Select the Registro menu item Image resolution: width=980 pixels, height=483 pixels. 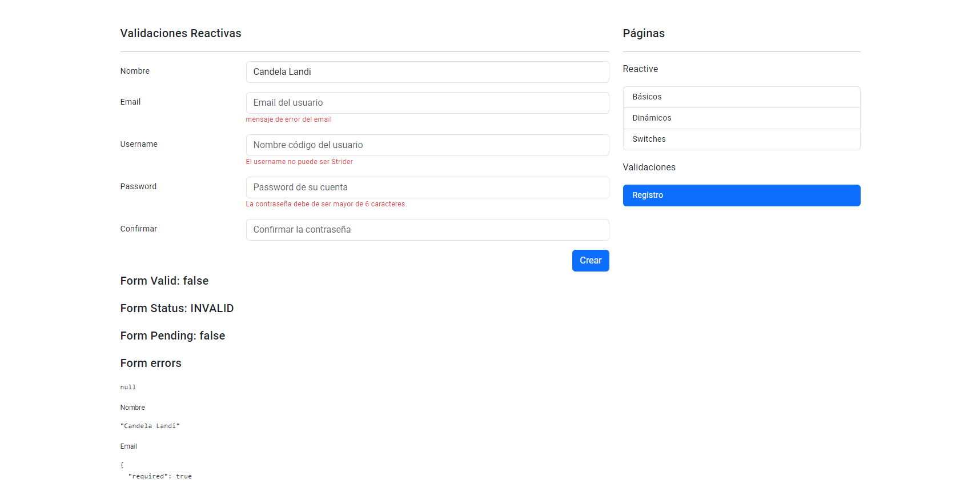[741, 195]
